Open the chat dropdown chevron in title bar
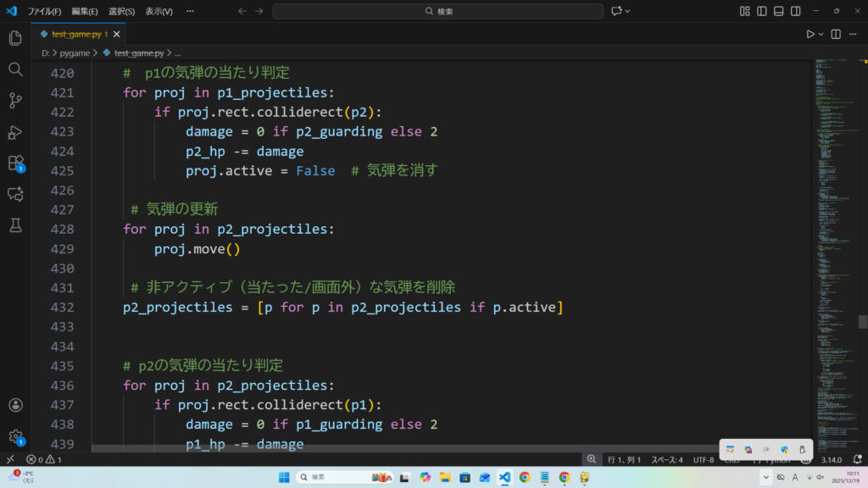This screenshot has width=868, height=488. point(628,11)
